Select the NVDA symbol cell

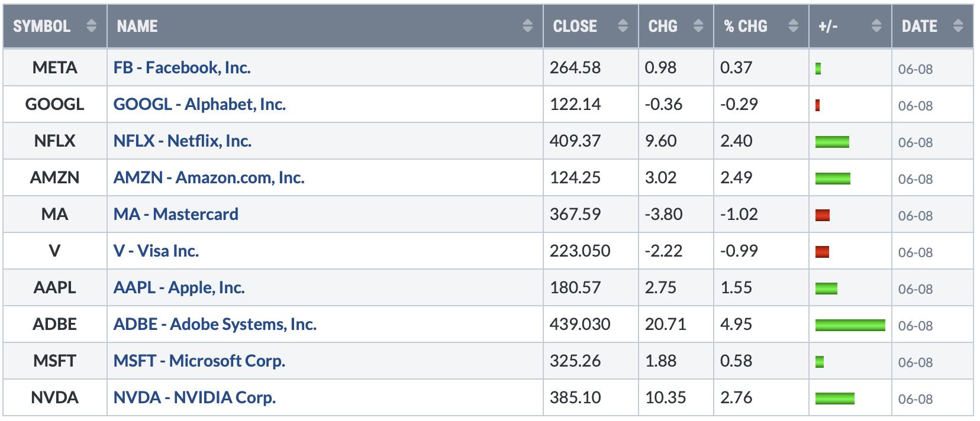coord(54,397)
